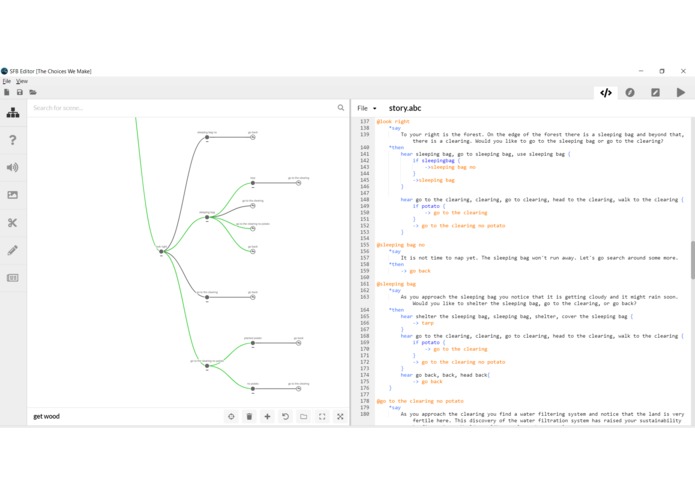The image size is (695, 494).
Task: Click the '@look right' scene heading in code
Action: [x=393, y=121]
